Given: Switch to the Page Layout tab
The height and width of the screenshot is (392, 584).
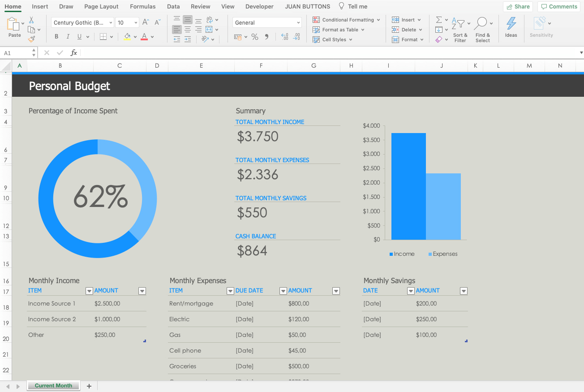Looking at the screenshot, I should (101, 6).
